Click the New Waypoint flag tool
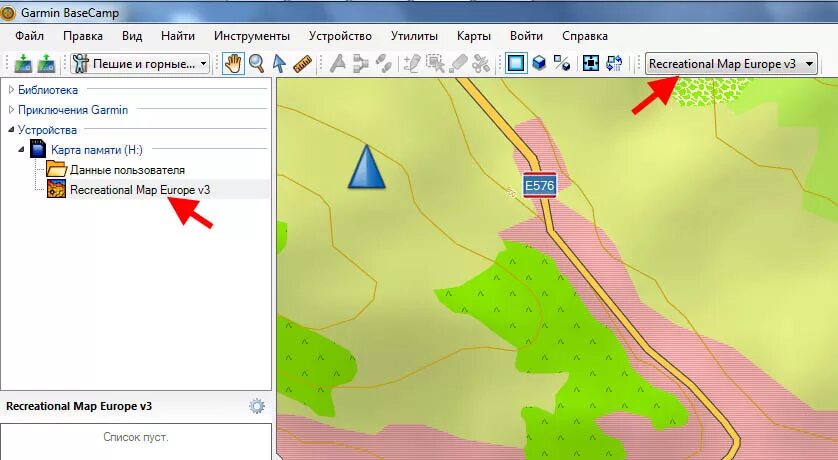Viewport: 838px width, 460px height. pyautogui.click(x=337, y=64)
